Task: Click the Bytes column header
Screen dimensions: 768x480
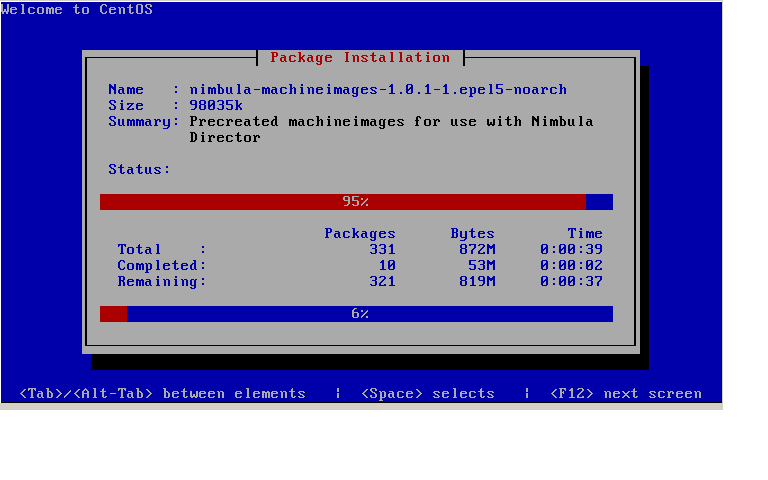Action: [x=473, y=234]
